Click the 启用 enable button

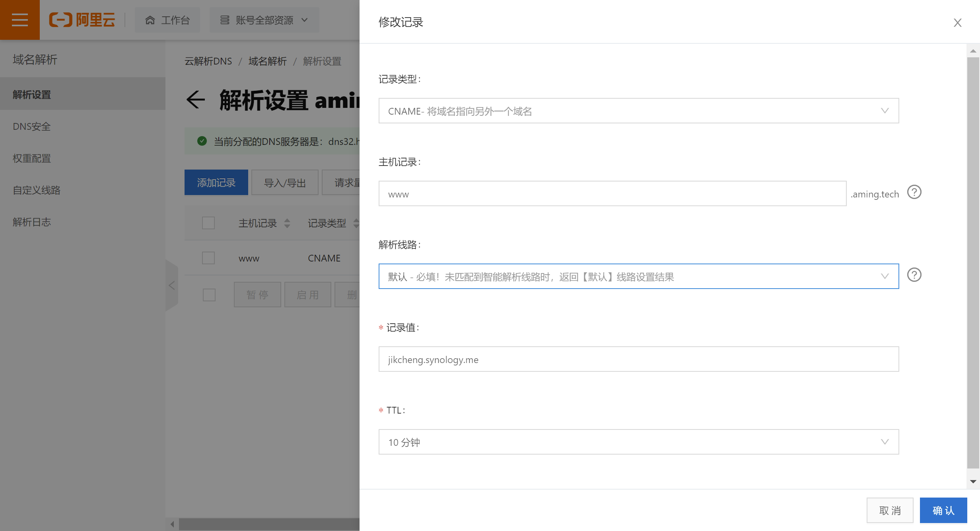307,295
